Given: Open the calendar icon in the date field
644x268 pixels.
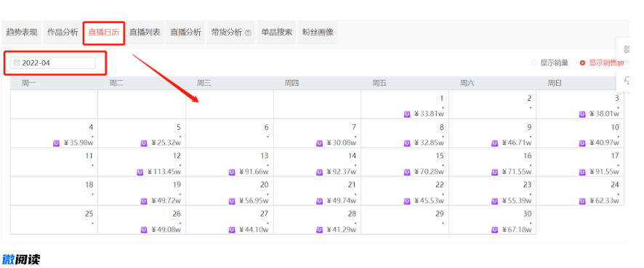Looking at the screenshot, I should coord(17,62).
